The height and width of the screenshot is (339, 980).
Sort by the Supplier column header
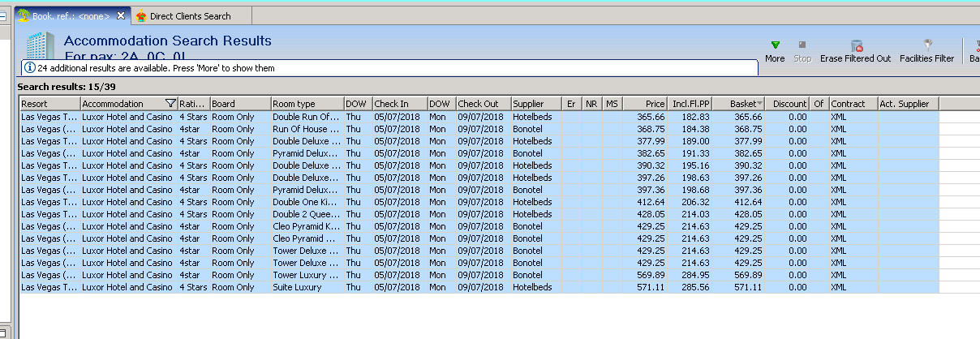(x=536, y=104)
